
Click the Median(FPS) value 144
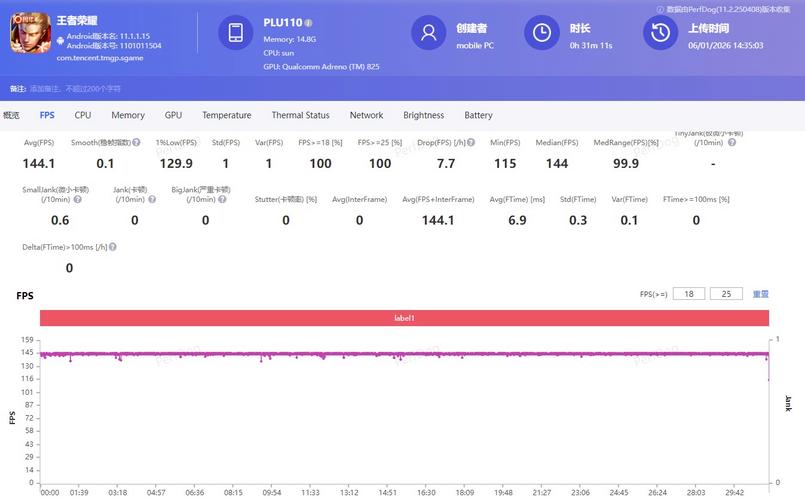(x=557, y=163)
